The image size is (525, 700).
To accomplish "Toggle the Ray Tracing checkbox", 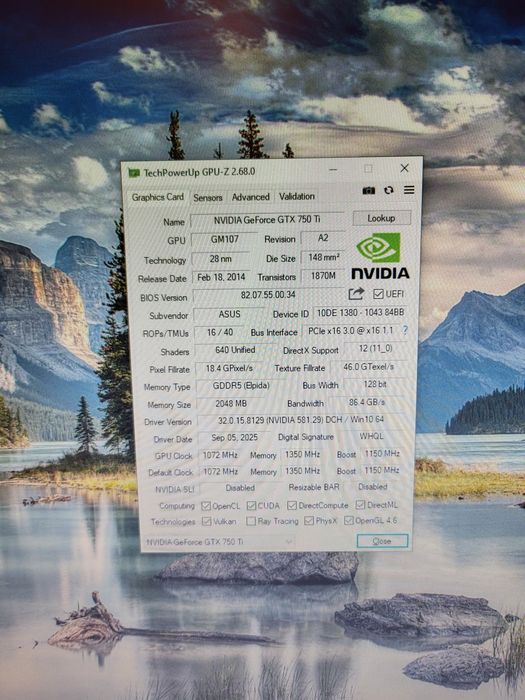I will 251,521.
